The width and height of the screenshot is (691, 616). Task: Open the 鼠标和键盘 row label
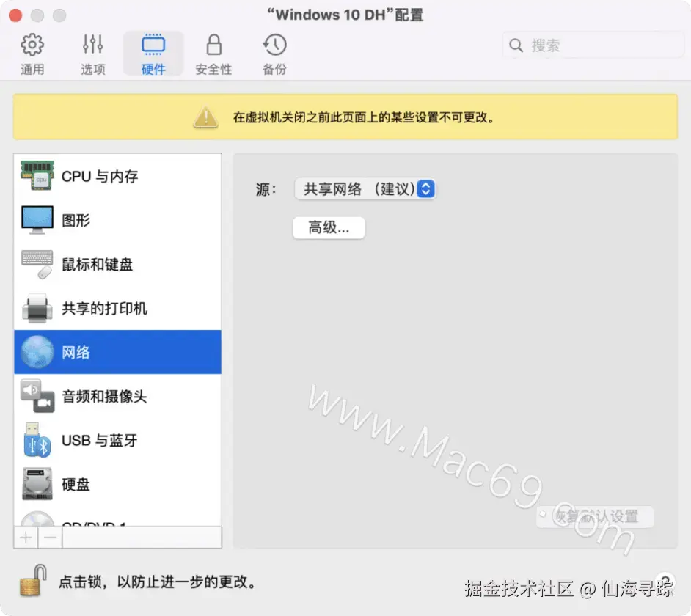(x=98, y=264)
